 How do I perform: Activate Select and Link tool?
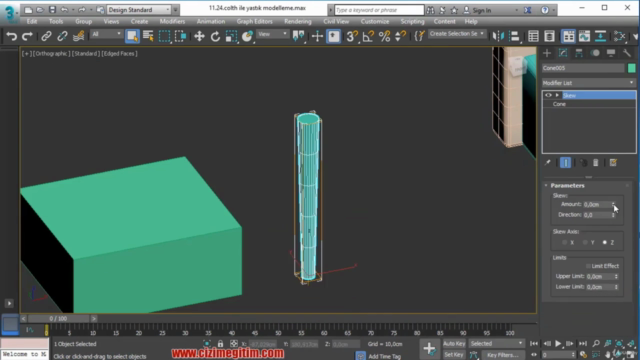pos(46,36)
